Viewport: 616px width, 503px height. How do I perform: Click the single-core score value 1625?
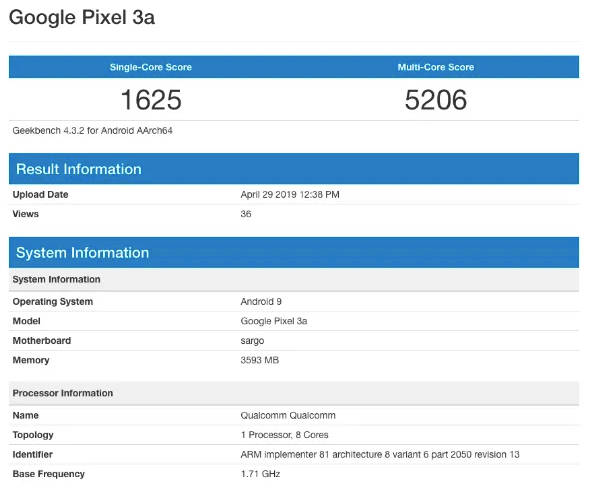tap(150, 99)
